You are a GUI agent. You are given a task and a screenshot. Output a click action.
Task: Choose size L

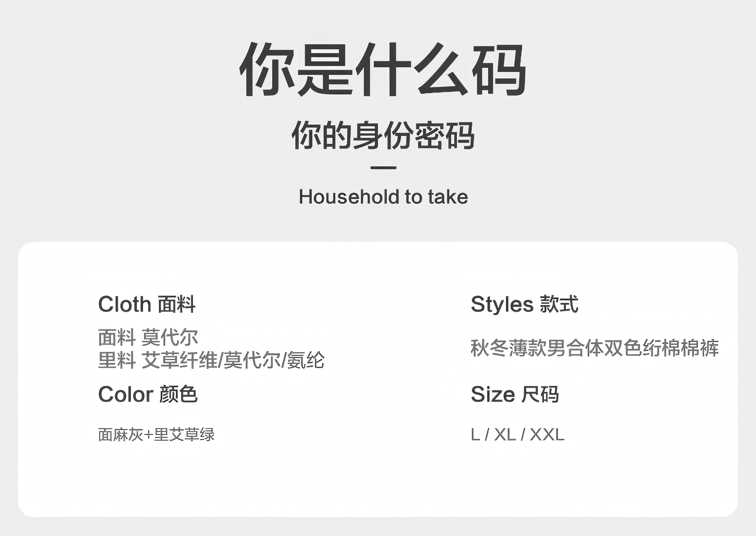click(x=475, y=434)
